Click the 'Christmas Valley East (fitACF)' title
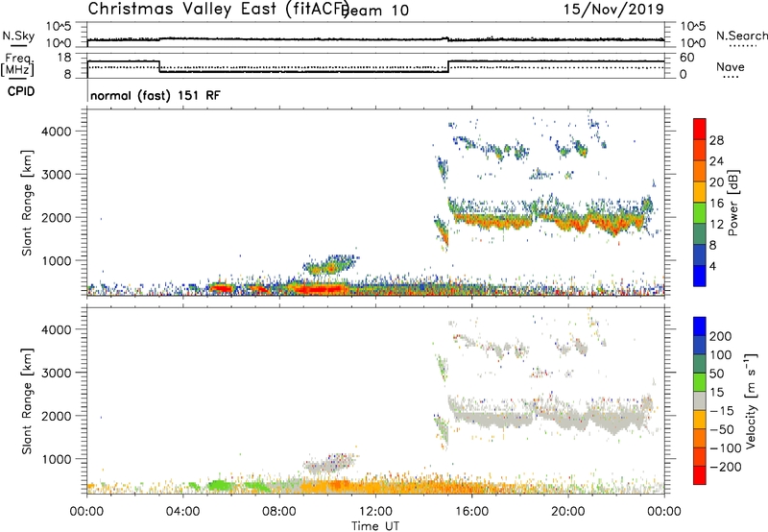 pos(218,9)
